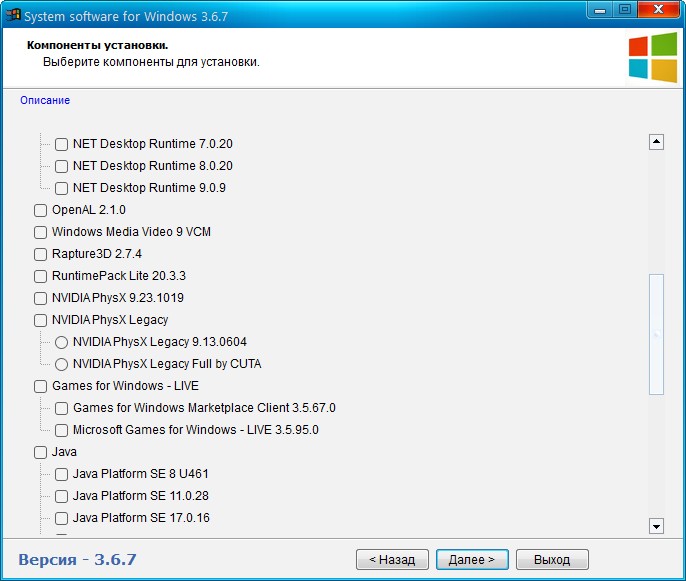This screenshot has height=581, width=686.
Task: Choose NVIDIA PhysX Legacy Full by CUTA radio
Action: pyautogui.click(x=61, y=364)
